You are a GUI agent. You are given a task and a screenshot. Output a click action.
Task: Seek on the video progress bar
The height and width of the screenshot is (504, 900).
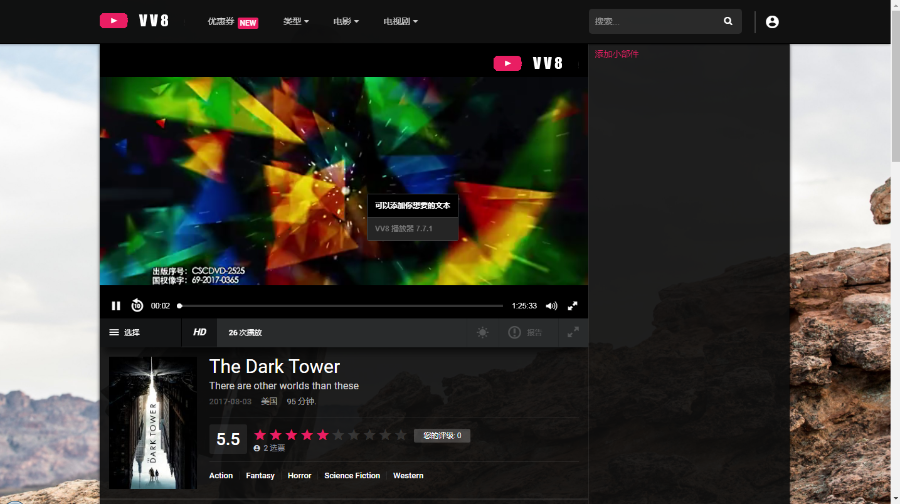click(341, 306)
